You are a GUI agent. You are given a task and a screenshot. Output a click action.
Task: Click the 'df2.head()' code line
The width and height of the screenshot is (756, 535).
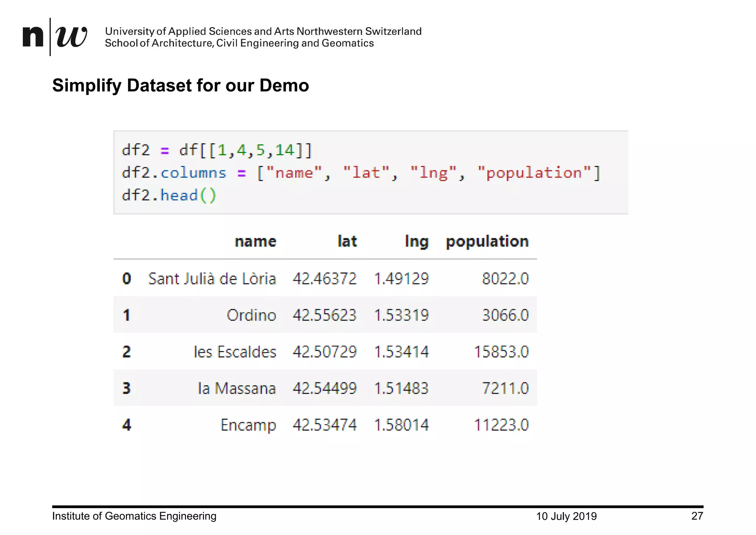click(x=169, y=195)
